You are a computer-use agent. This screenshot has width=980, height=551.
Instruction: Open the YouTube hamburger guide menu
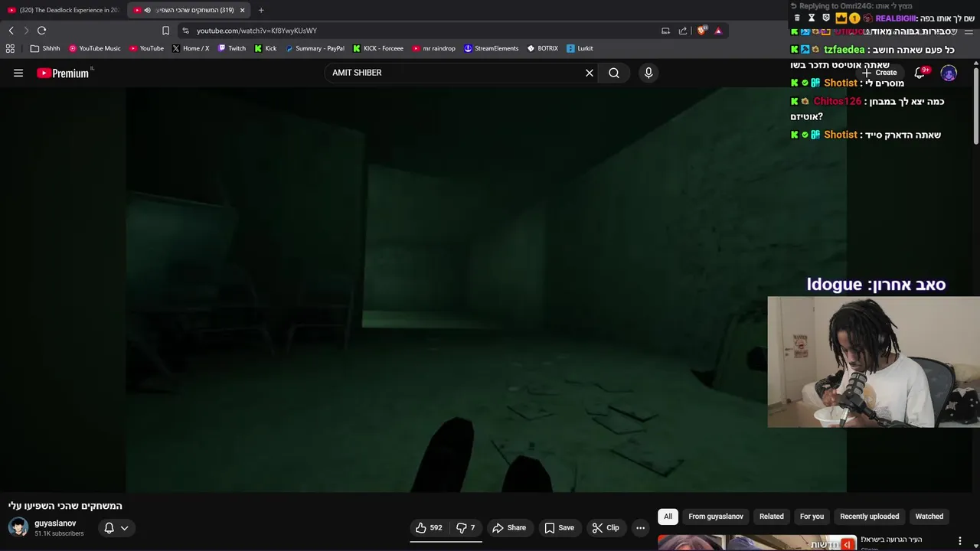(18, 73)
